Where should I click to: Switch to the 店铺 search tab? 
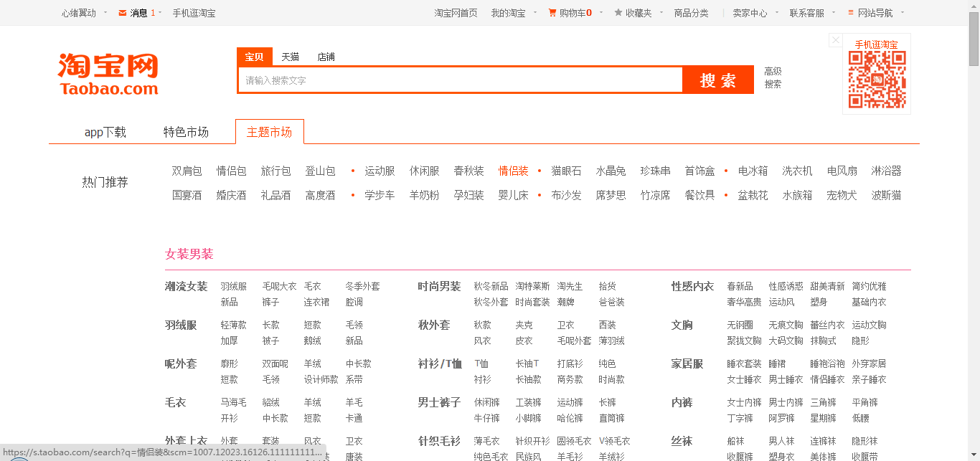point(326,57)
